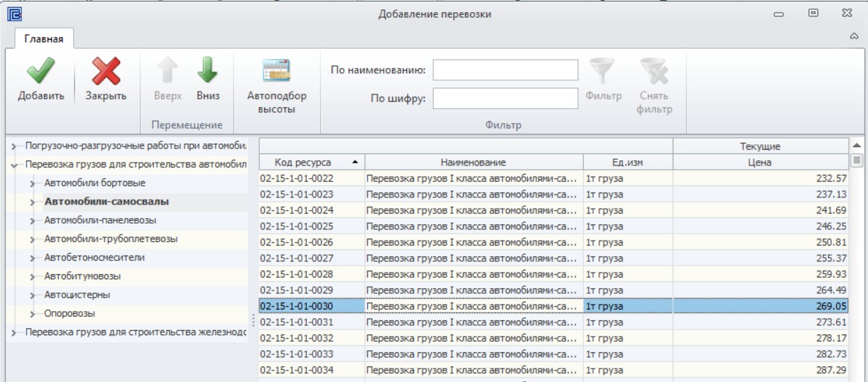Click the red cross Закрыть icon
The image size is (868, 382).
(107, 71)
